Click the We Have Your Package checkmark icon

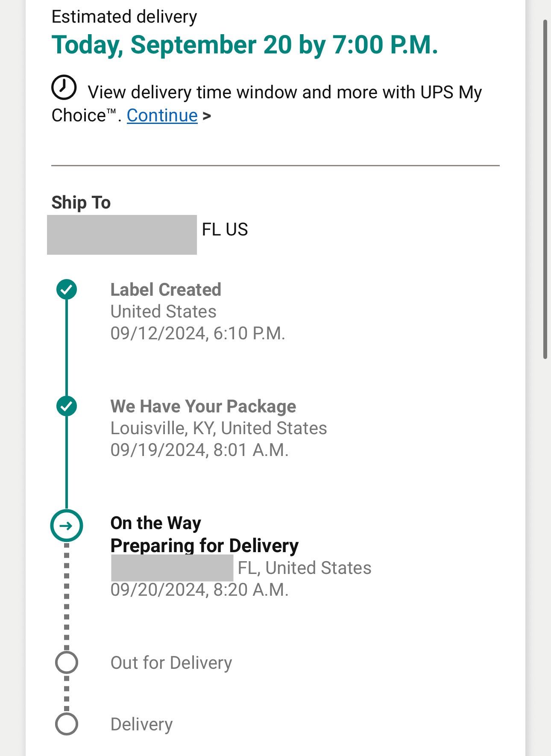67,406
